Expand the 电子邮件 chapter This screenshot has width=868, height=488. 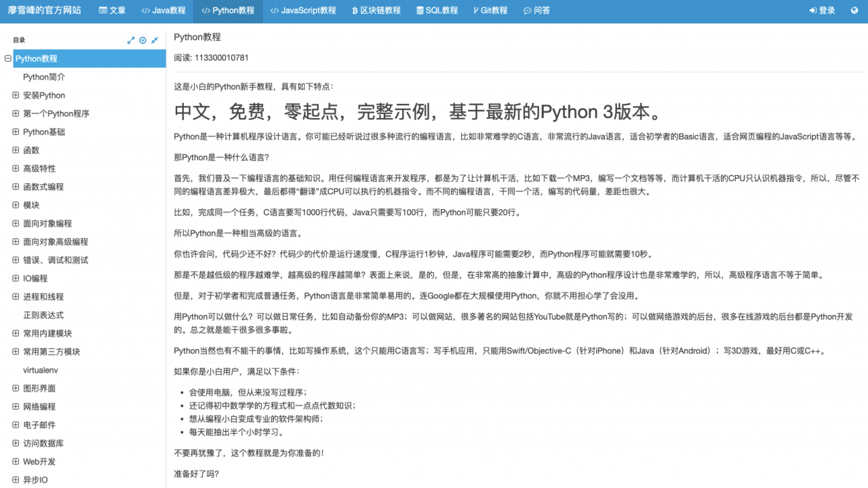[x=16, y=425]
